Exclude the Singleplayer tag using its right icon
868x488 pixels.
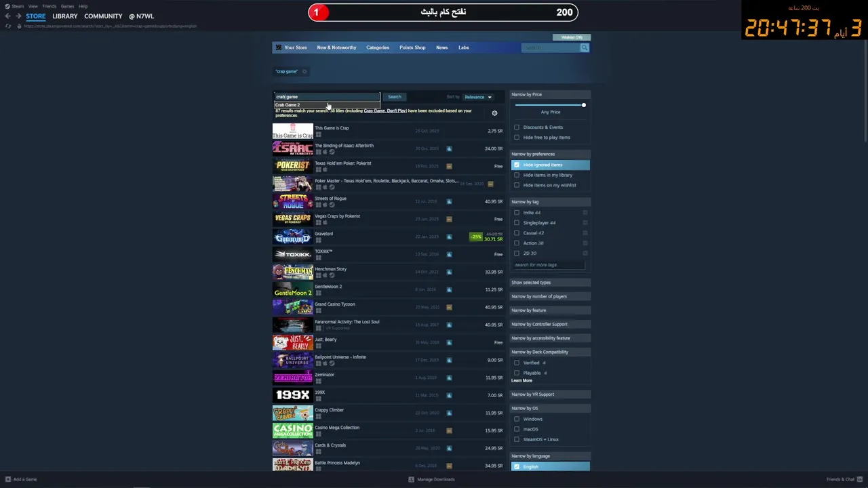585,223
